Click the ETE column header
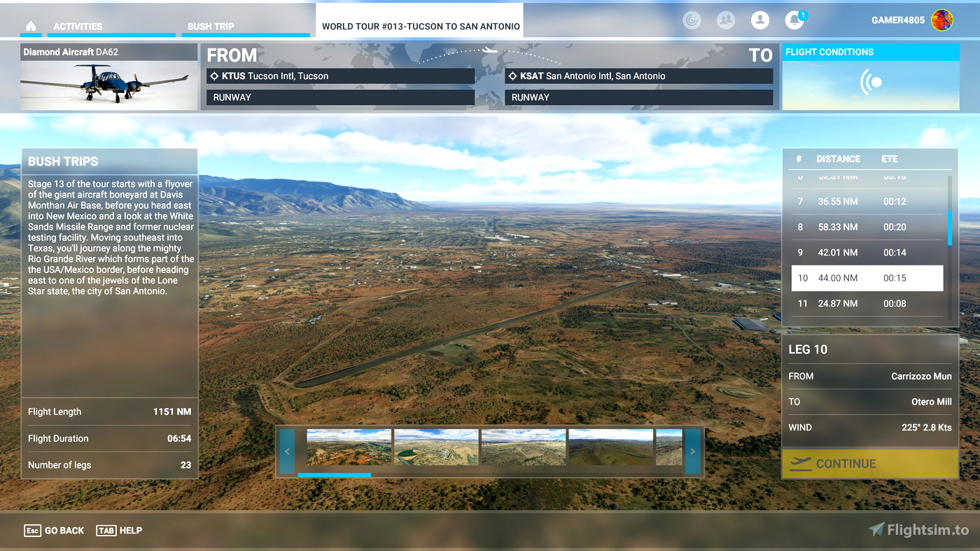Viewport: 980px width, 551px height. tap(889, 159)
